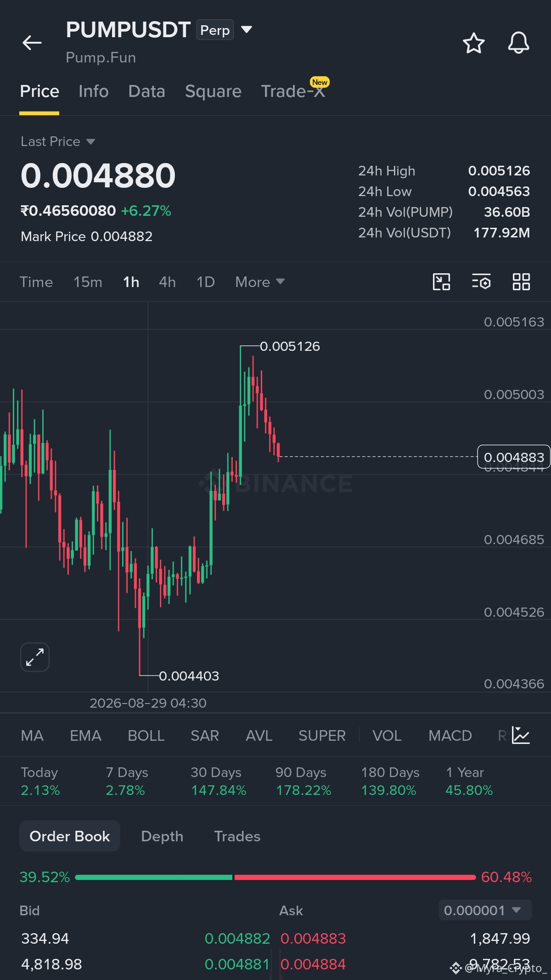Image resolution: width=551 pixels, height=980 pixels.
Task: Toggle the MACD sub-indicator
Action: pyautogui.click(x=450, y=736)
